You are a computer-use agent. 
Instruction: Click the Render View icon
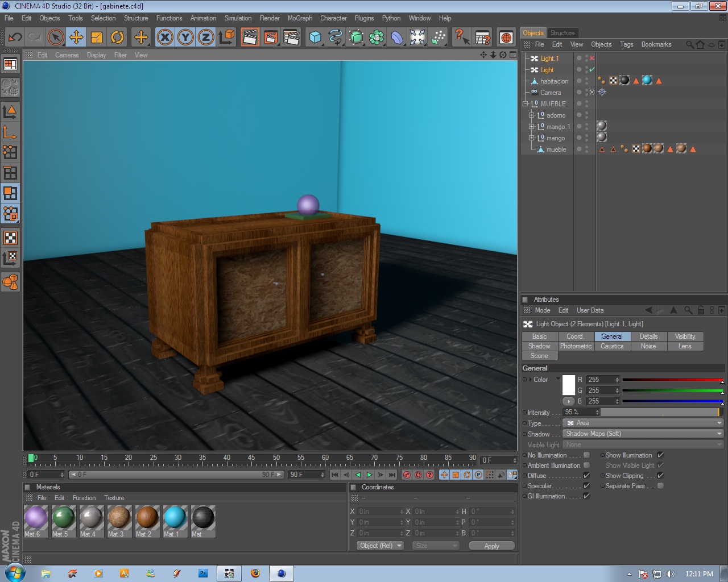point(250,37)
